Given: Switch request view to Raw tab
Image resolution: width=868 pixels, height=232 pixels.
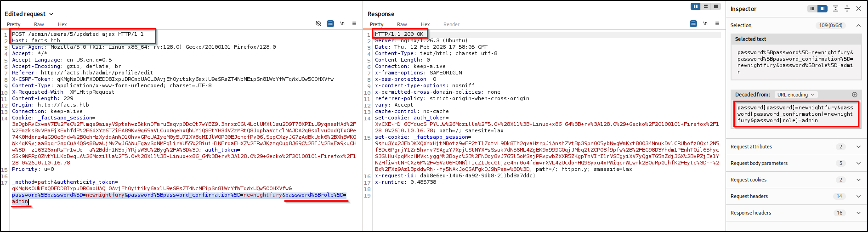Looking at the screenshot, I should [39, 24].
